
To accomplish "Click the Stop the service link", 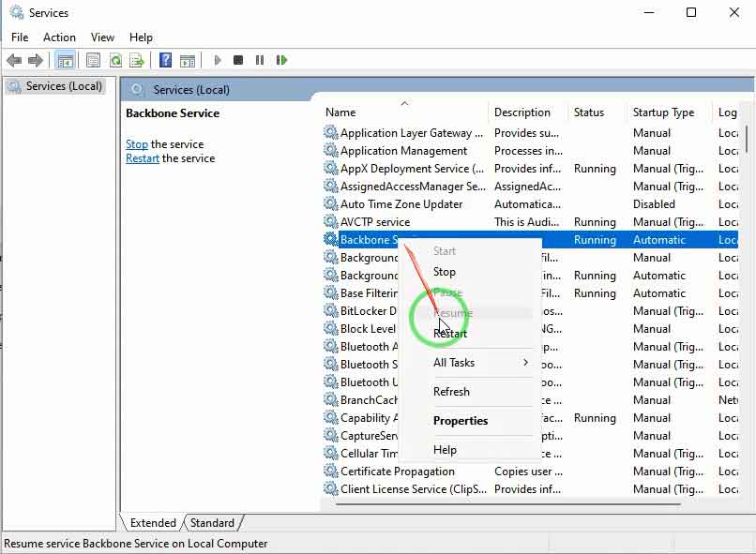I will tap(137, 144).
